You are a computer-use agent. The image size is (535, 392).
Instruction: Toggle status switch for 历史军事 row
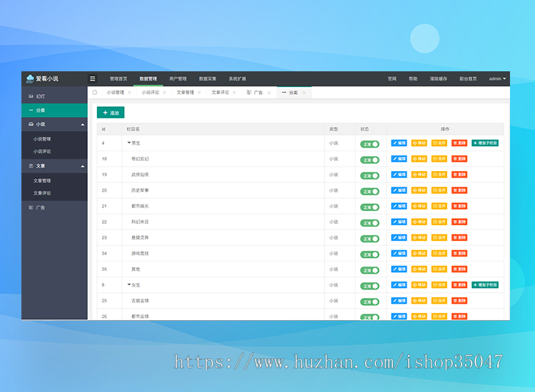click(370, 191)
